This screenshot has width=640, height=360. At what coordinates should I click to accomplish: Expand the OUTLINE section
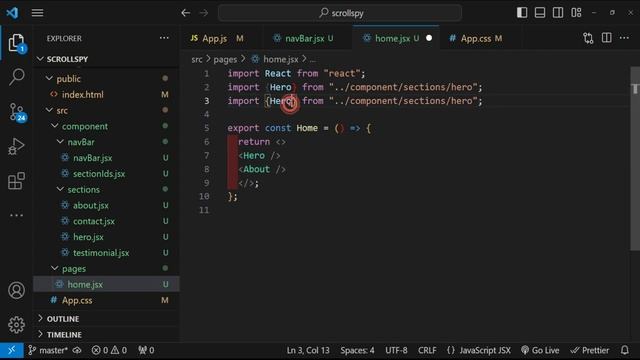click(106, 318)
